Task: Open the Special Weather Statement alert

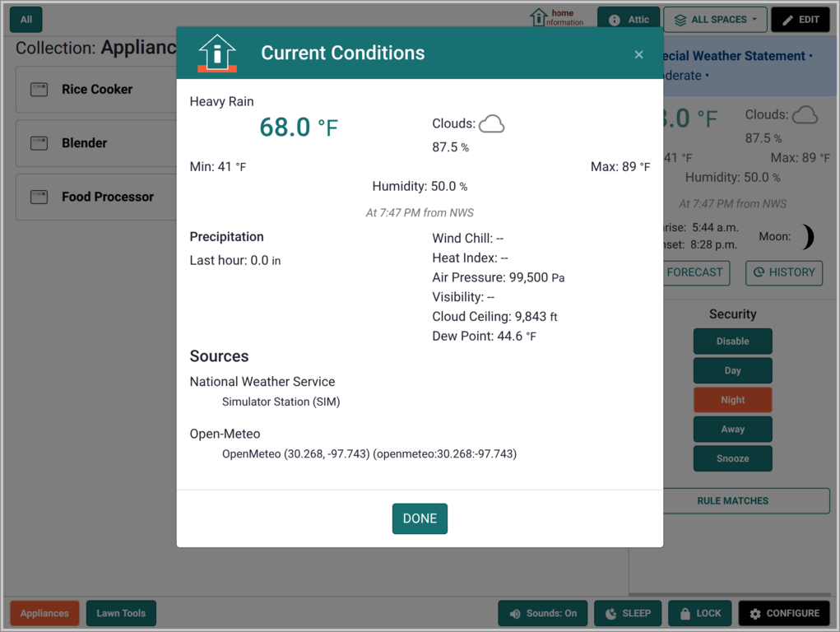Action: click(x=749, y=65)
